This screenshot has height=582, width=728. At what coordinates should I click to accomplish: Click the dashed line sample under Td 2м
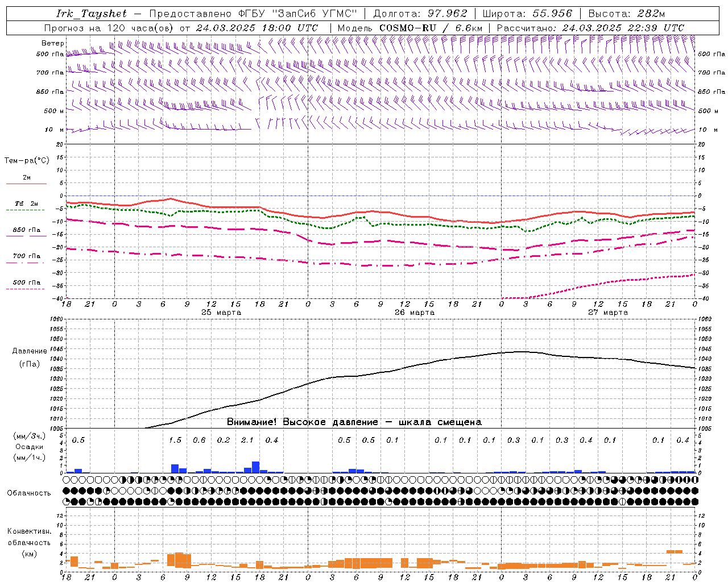tap(26, 210)
